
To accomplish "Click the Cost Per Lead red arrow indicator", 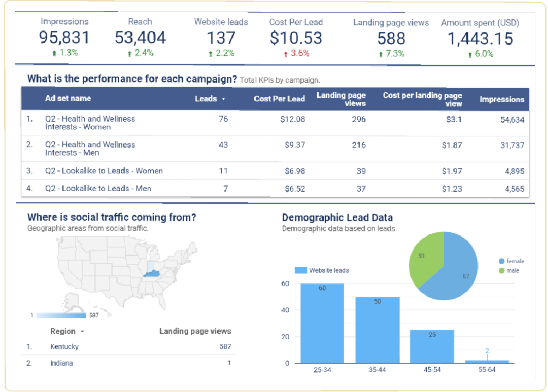I will pyautogui.click(x=286, y=54).
